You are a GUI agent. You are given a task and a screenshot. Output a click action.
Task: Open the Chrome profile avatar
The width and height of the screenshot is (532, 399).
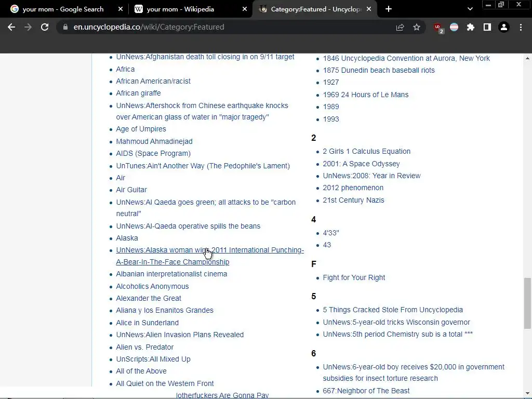pyautogui.click(x=504, y=27)
